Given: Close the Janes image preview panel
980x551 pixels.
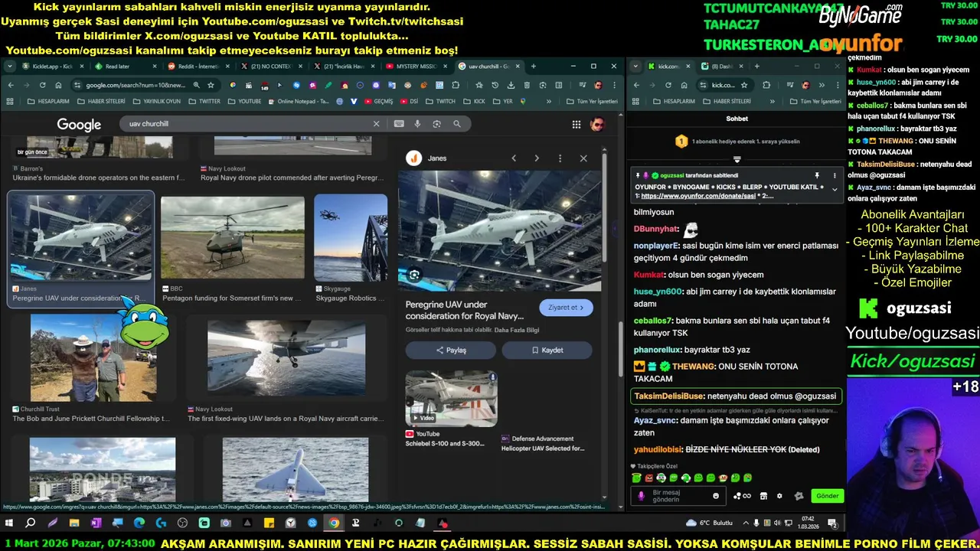Looking at the screenshot, I should click(583, 158).
